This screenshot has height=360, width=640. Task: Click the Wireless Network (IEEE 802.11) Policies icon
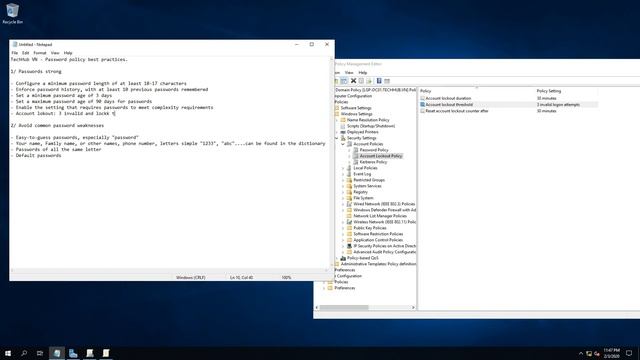point(349,222)
